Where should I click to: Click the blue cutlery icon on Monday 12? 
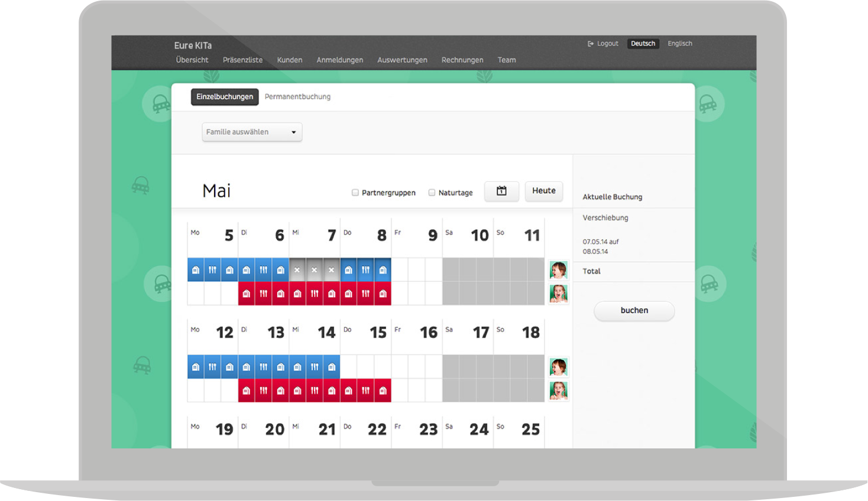point(212,367)
